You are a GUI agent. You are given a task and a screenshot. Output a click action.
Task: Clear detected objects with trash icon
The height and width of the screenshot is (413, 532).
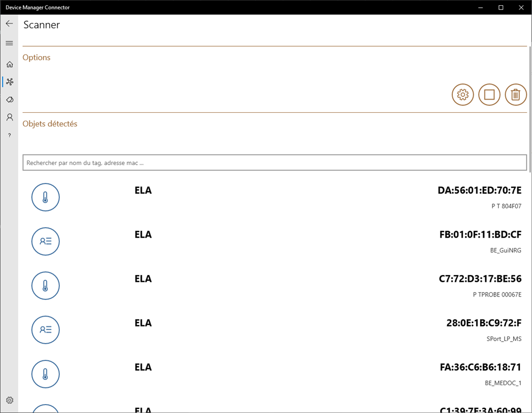pyautogui.click(x=515, y=94)
